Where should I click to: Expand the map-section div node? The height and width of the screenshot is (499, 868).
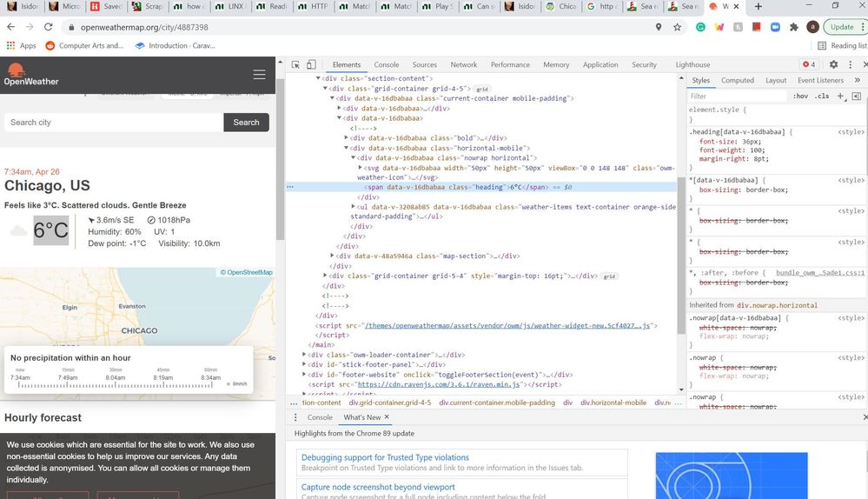point(332,256)
